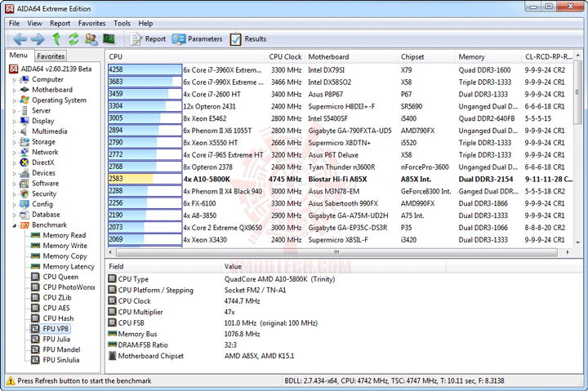This screenshot has width=588, height=391.
Task: Select the 6x FX-6100 result row
Action: (341, 203)
